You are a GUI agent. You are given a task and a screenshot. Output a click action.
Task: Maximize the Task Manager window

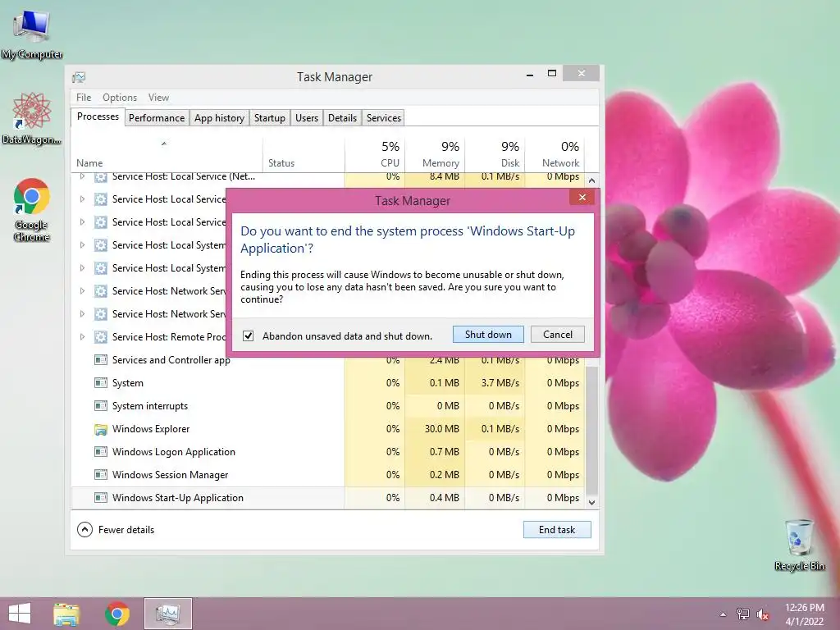click(x=552, y=73)
